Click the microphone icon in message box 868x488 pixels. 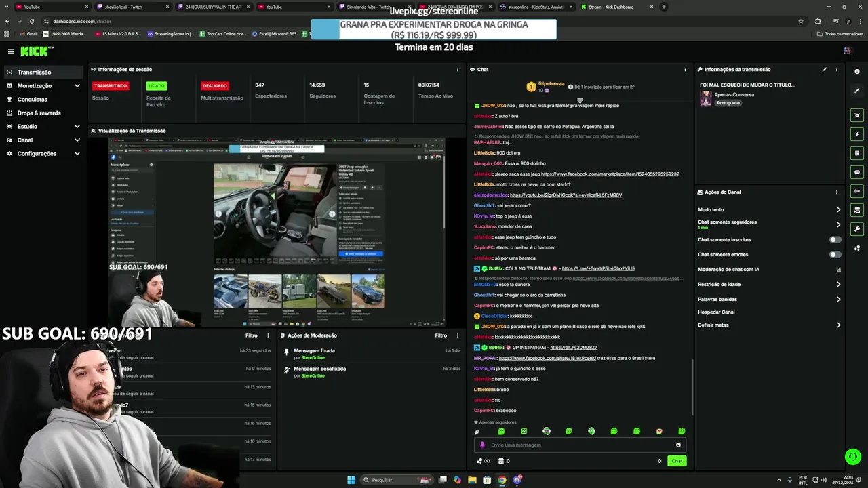tap(482, 445)
